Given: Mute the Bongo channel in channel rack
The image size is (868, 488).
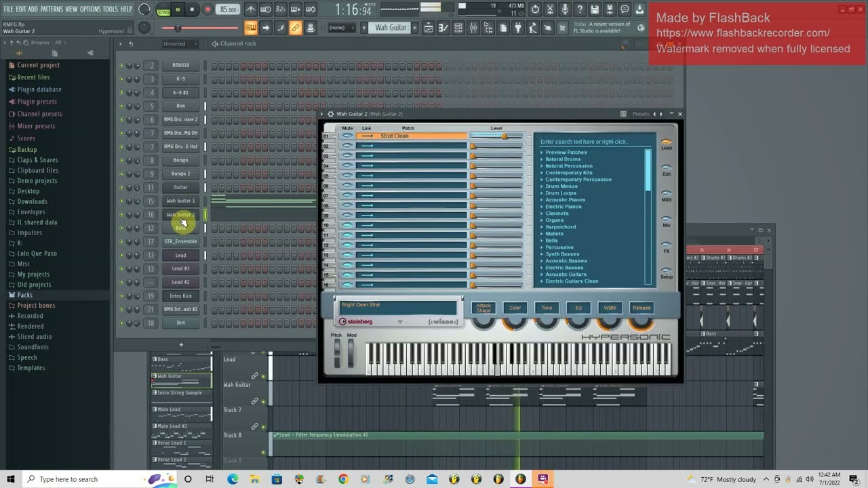Looking at the screenshot, I should [x=122, y=161].
